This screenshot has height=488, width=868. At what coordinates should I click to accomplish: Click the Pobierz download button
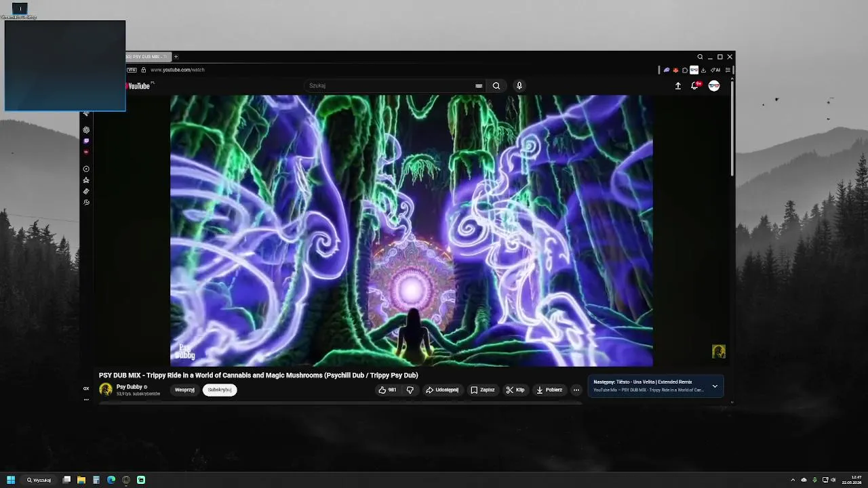tap(549, 390)
